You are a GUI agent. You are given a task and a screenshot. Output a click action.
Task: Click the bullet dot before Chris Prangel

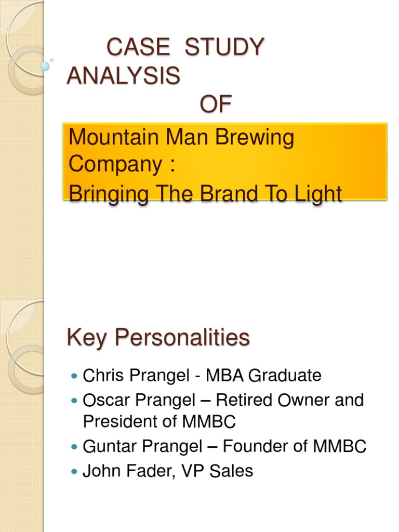73,376
